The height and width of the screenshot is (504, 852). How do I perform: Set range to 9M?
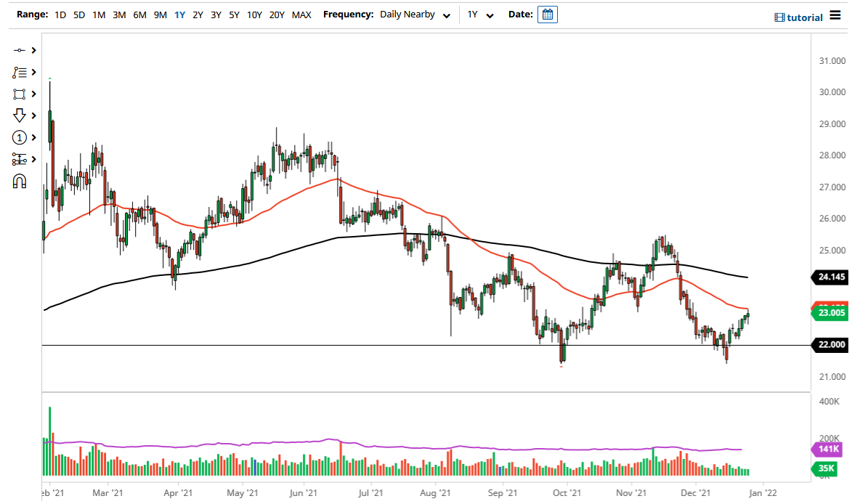point(161,15)
